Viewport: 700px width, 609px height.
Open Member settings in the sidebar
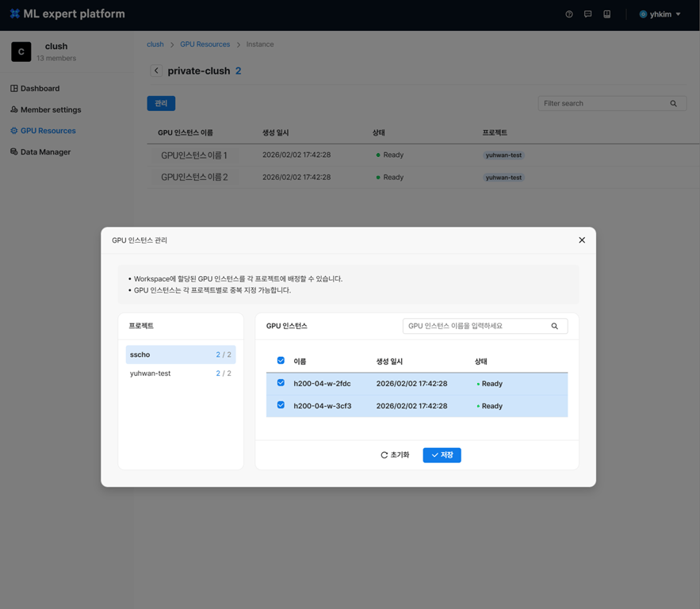pos(51,110)
